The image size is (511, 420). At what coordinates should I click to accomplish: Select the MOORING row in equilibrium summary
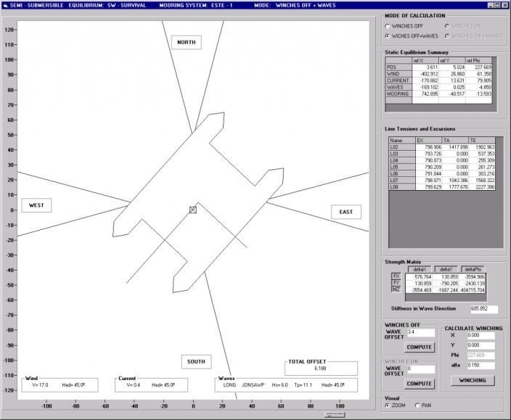(438, 94)
